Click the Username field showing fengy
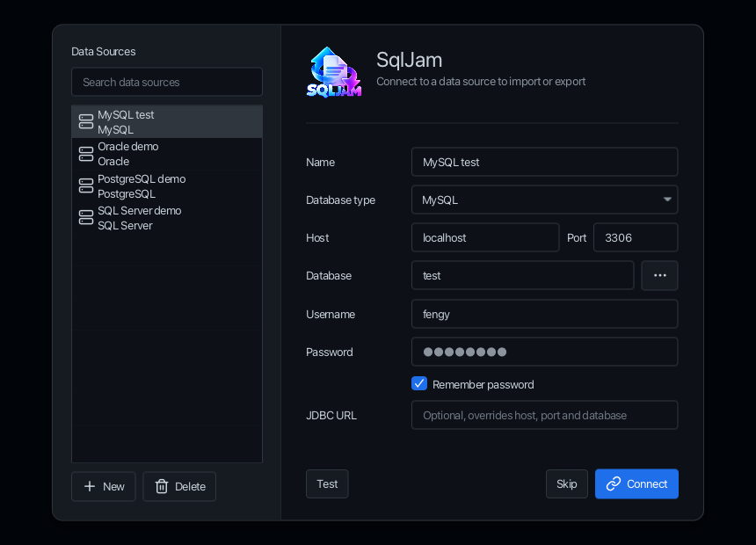The height and width of the screenshot is (545, 756). point(544,314)
